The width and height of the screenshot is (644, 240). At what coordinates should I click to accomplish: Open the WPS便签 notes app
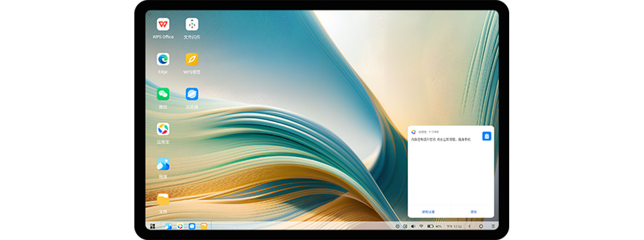192,59
